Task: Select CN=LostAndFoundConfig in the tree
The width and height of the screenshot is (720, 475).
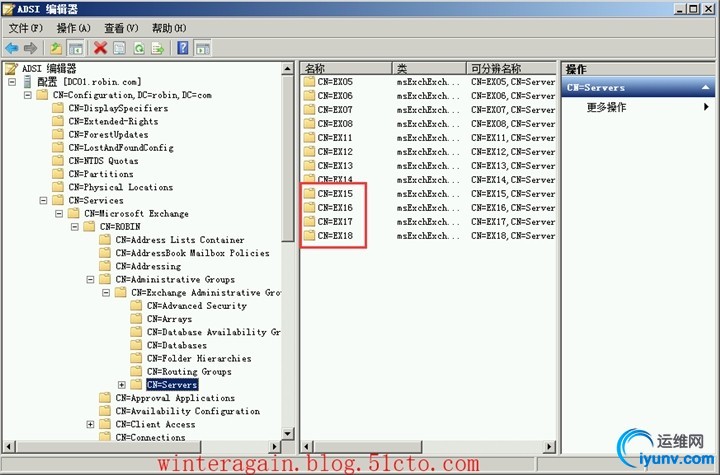Action: point(121,148)
